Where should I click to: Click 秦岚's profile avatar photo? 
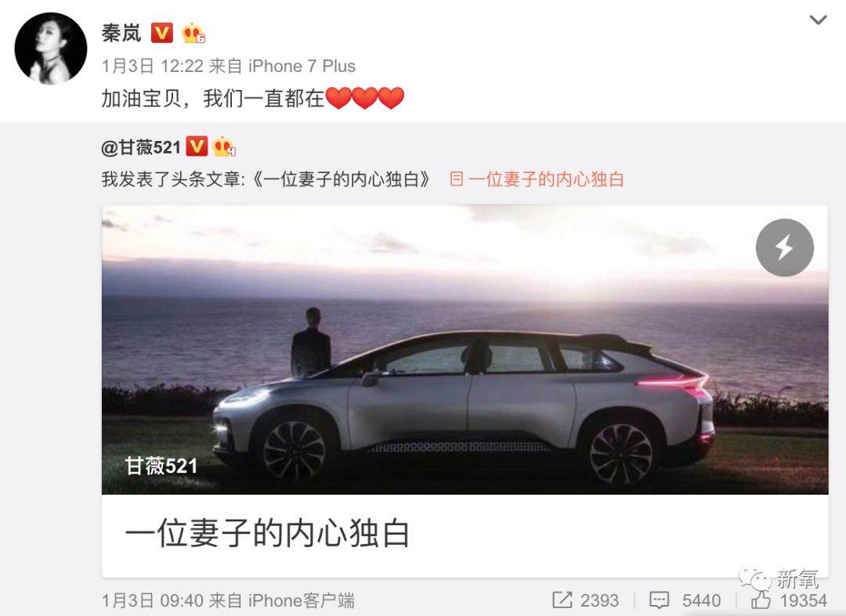[x=51, y=49]
